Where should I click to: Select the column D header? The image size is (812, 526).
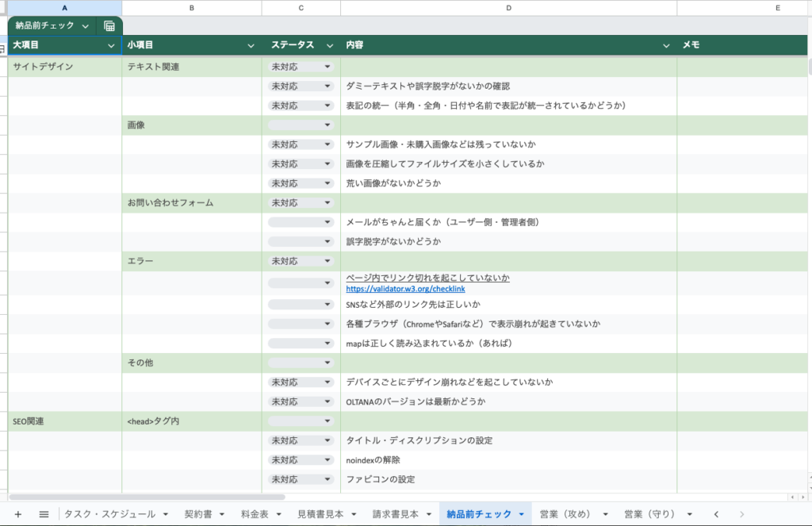click(508, 7)
